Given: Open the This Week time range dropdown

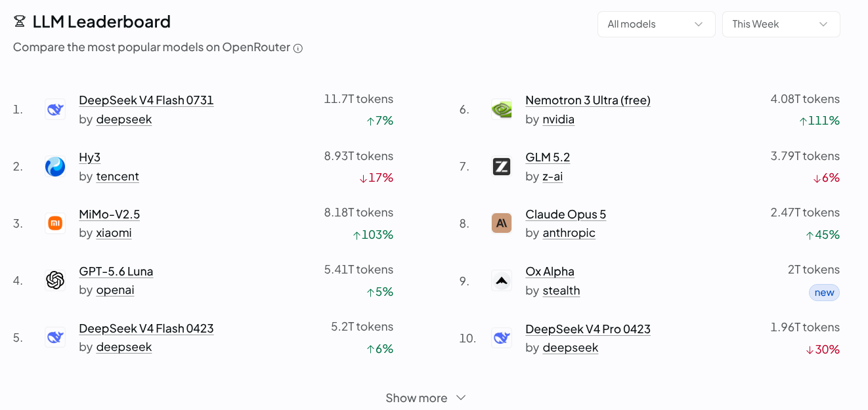Looking at the screenshot, I should pyautogui.click(x=781, y=24).
